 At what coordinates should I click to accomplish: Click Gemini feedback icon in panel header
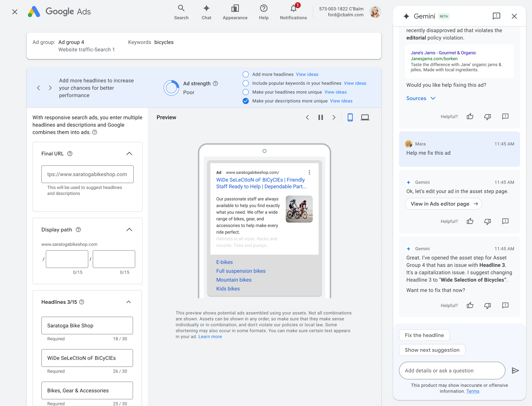pos(496,16)
